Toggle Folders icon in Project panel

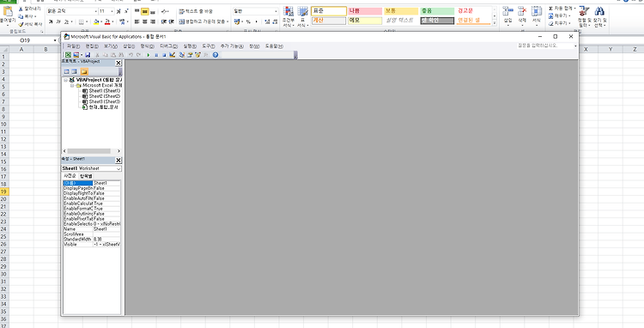pos(84,72)
